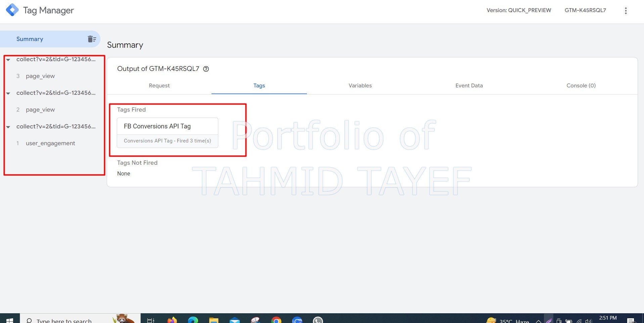Clear requests using the trash icon beside Summary
This screenshot has height=323, width=644.
[x=91, y=39]
